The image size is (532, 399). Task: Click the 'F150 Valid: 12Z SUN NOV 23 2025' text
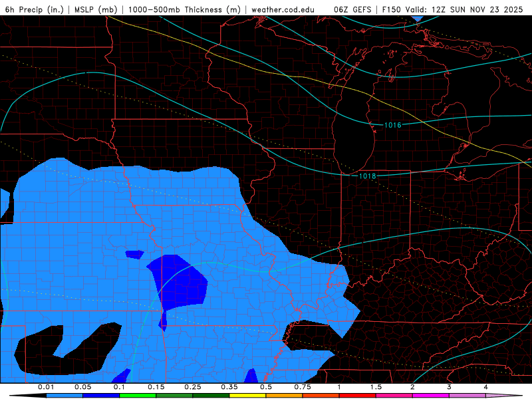452,9
